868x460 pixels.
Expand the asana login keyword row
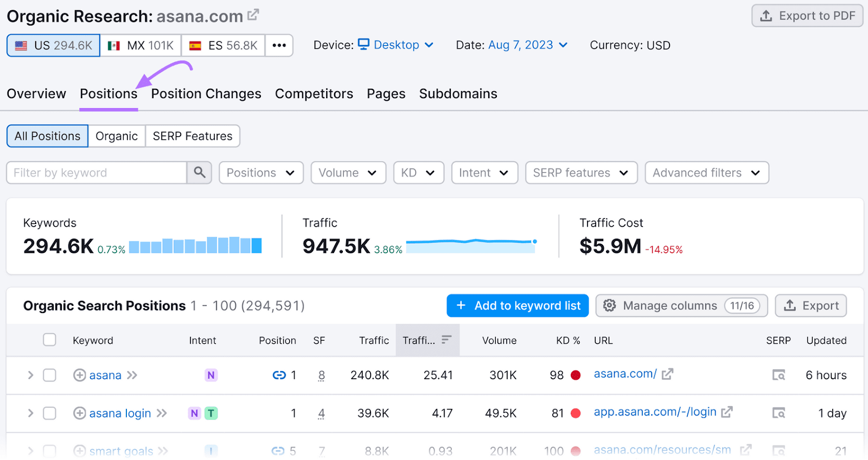(x=30, y=413)
